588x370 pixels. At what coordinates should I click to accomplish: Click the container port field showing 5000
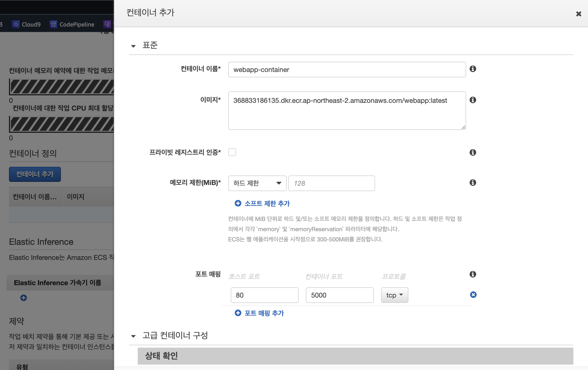click(340, 295)
